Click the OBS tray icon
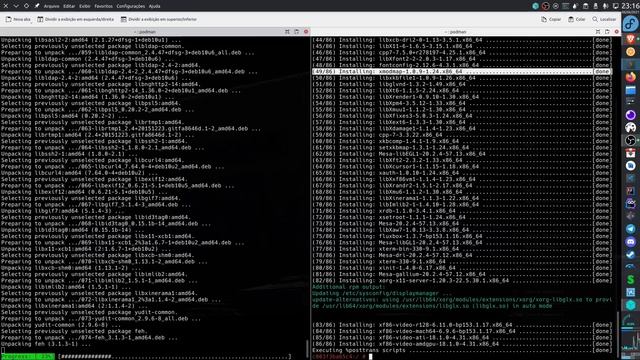This screenshot has height=360, width=640. [x=546, y=6]
